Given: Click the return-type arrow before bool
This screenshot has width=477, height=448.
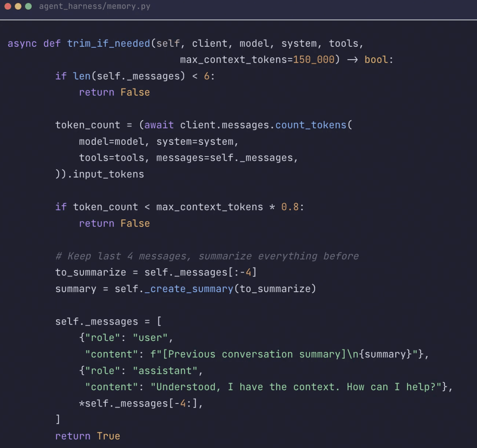Looking at the screenshot, I should click(x=352, y=60).
